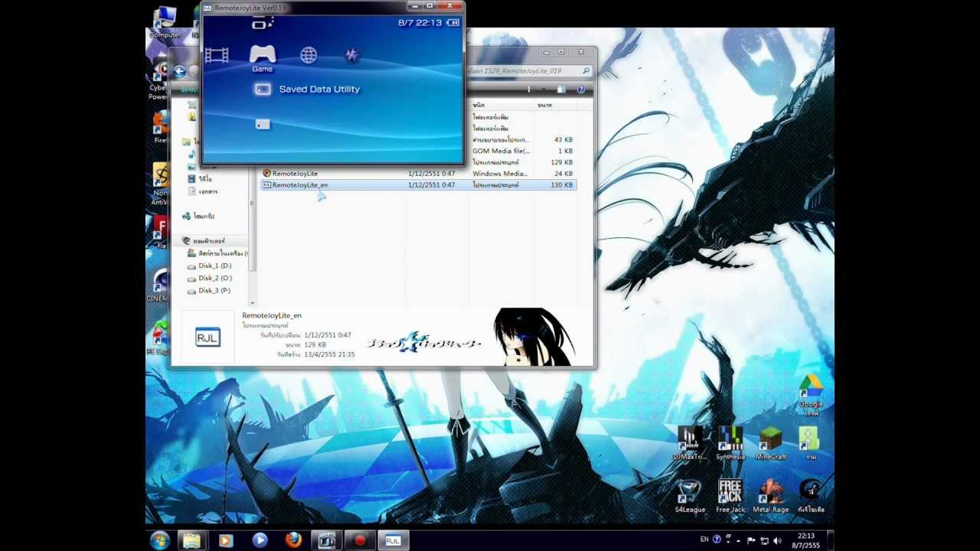This screenshot has height=551, width=980.
Task: Open the file Explorer taskbar icon
Action: (x=191, y=540)
